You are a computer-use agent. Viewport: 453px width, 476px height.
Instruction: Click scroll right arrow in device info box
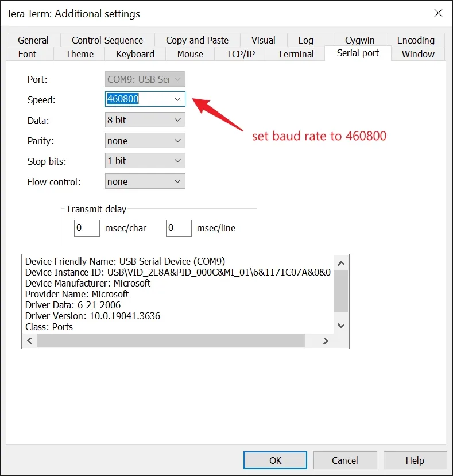(x=326, y=340)
